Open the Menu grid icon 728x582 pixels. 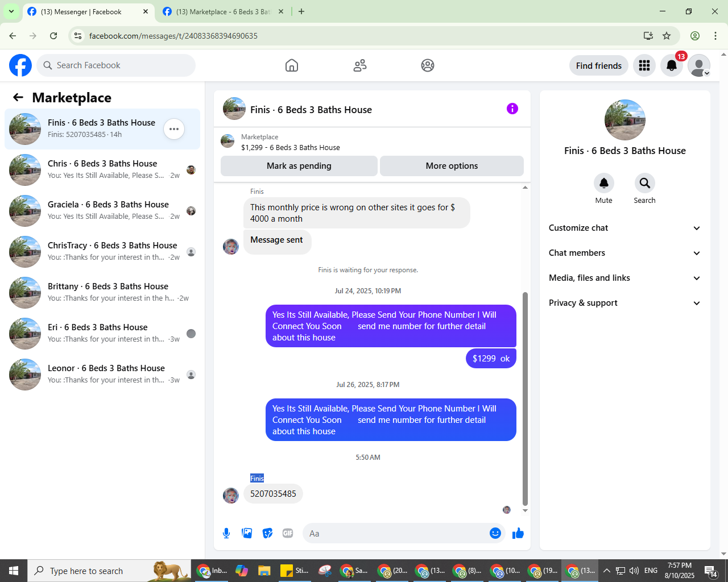pyautogui.click(x=644, y=65)
